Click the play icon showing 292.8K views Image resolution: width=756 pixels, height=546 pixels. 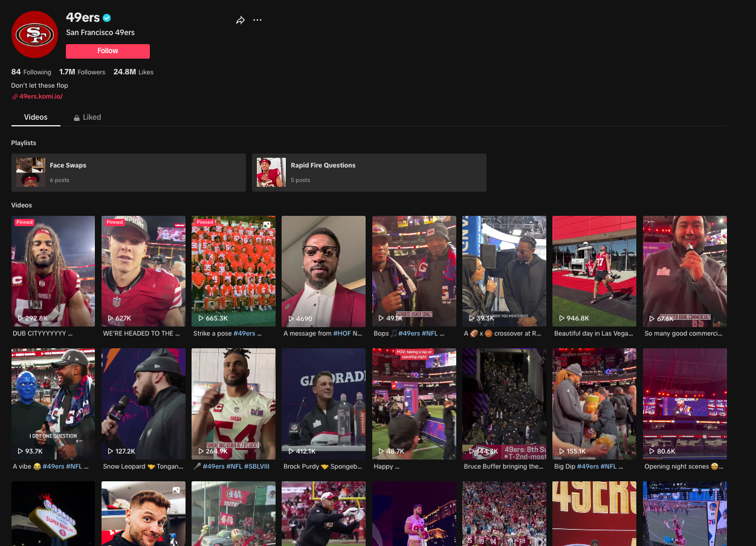click(21, 318)
